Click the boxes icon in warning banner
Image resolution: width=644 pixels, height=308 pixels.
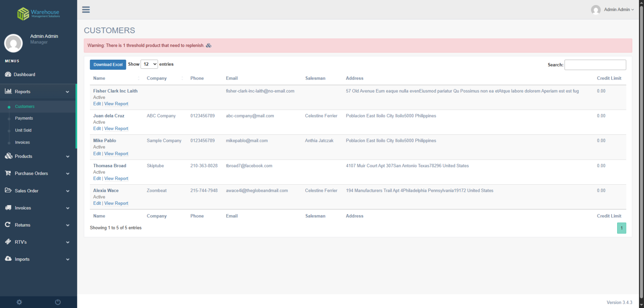click(209, 45)
